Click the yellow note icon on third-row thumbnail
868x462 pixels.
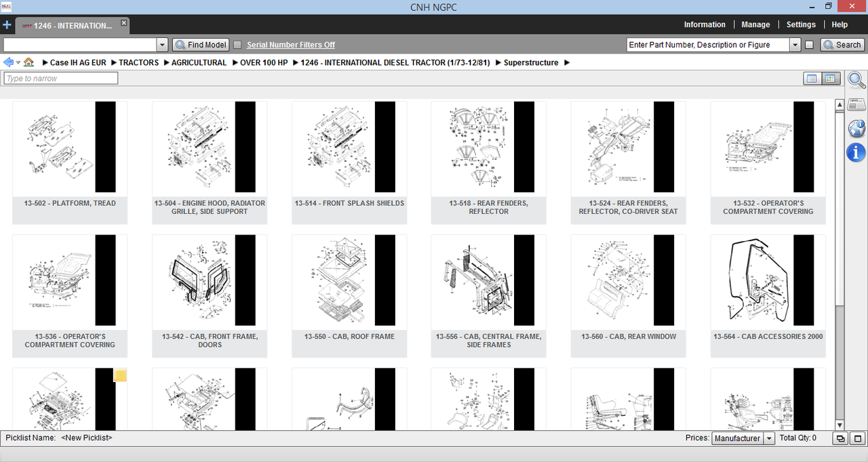click(120, 375)
